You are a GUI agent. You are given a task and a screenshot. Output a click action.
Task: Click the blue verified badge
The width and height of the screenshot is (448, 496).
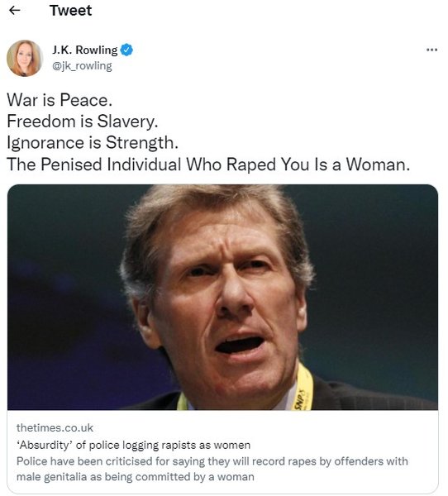pyautogui.click(x=126, y=50)
